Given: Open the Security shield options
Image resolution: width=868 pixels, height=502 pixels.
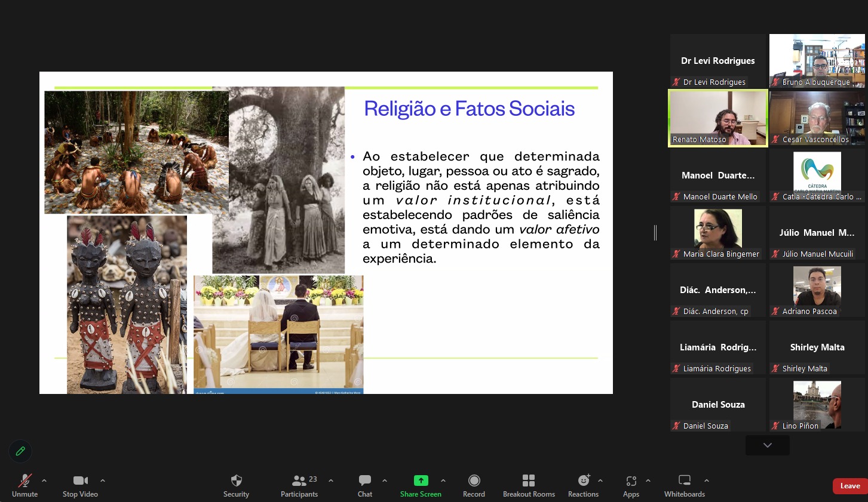Looking at the screenshot, I should pyautogui.click(x=236, y=485).
